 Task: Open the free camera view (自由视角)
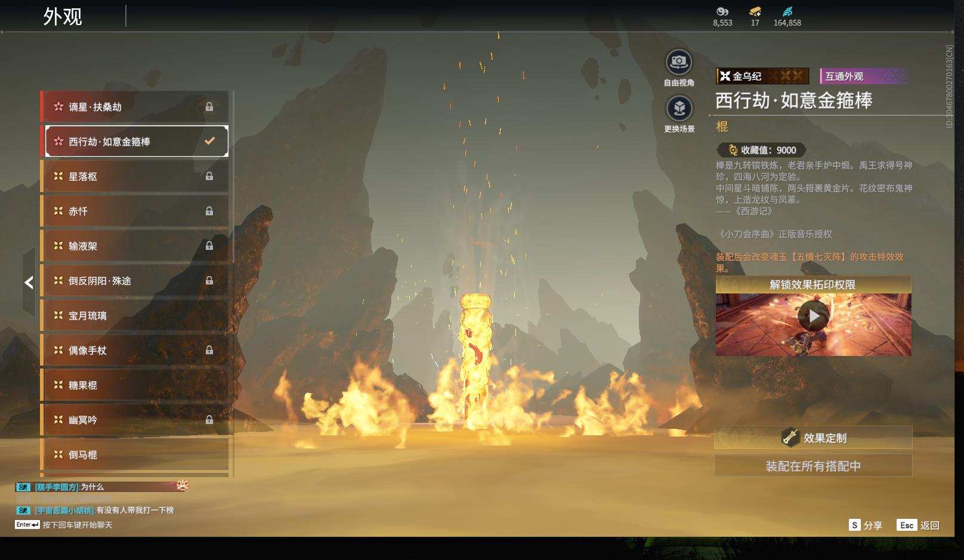coord(679,62)
